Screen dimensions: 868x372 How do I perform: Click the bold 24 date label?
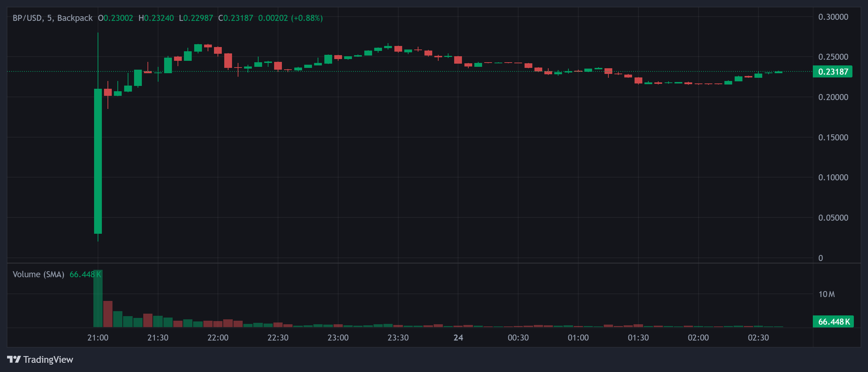pos(458,338)
